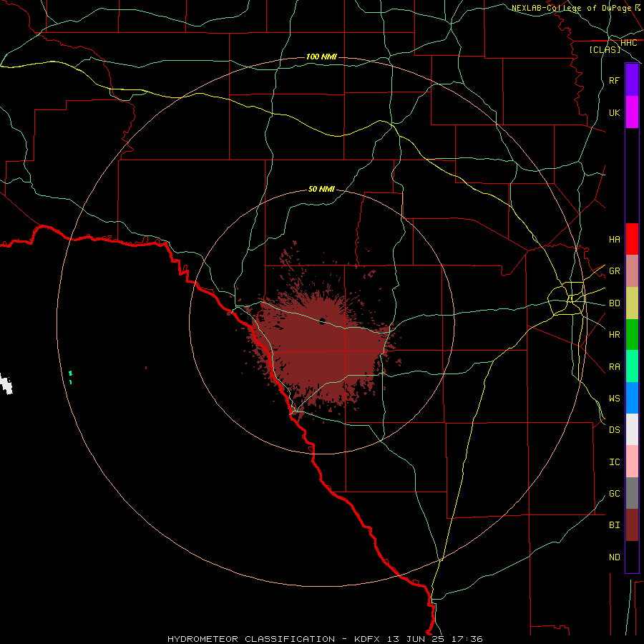Click the '17:36' time stamp

tap(467, 639)
